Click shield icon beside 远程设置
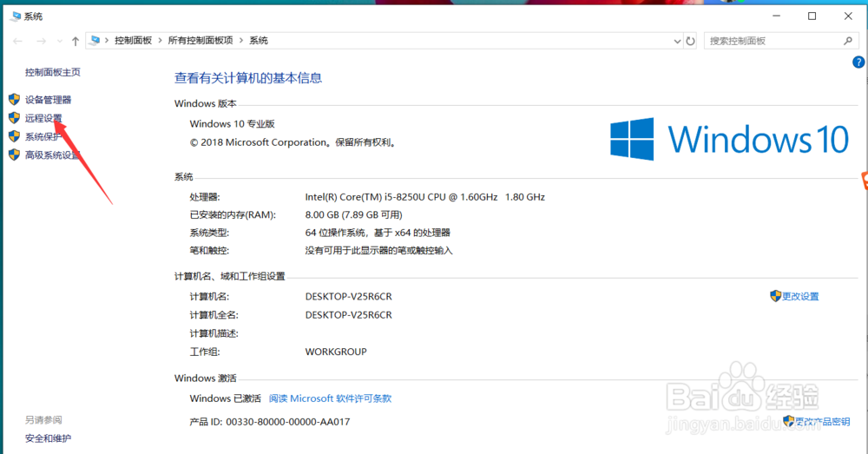868x454 pixels. (15, 118)
